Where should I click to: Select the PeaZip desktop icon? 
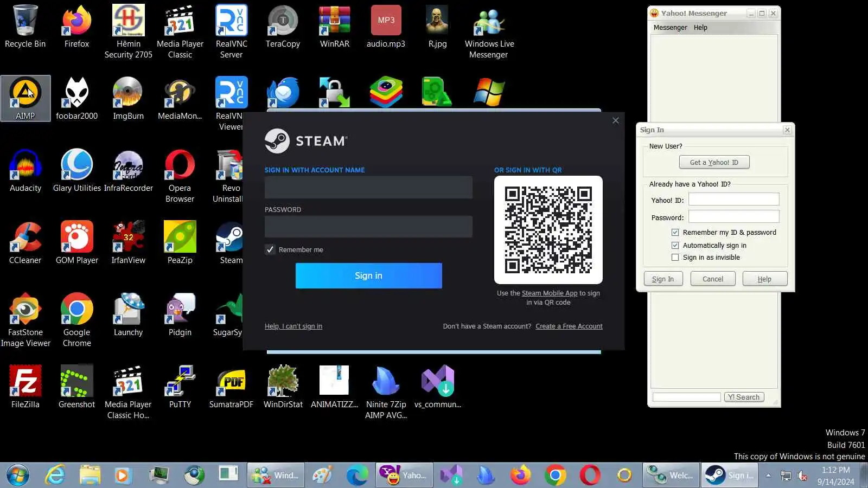[x=180, y=242]
